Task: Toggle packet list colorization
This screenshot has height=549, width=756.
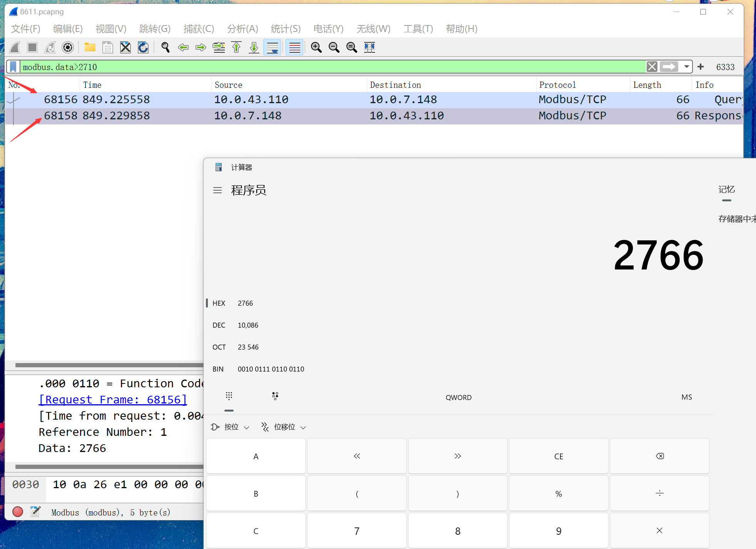Action: [x=294, y=47]
